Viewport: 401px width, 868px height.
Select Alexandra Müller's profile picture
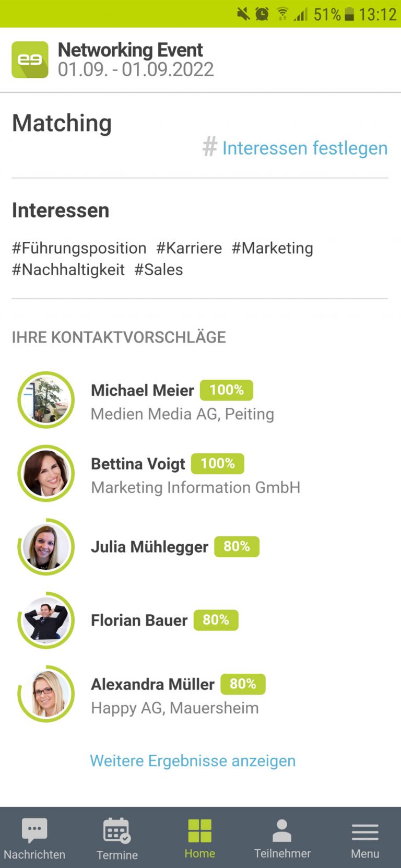click(46, 694)
